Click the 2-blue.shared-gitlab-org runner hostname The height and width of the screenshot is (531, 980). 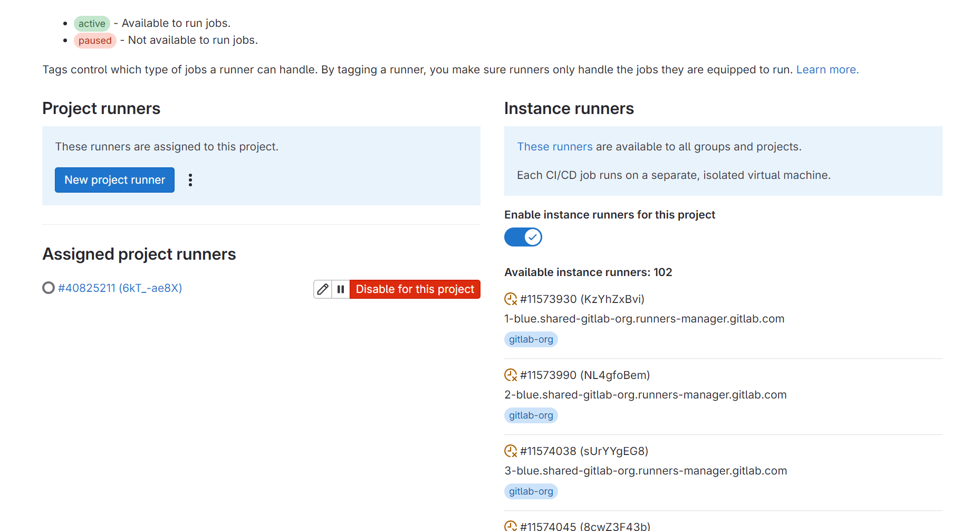pos(646,395)
